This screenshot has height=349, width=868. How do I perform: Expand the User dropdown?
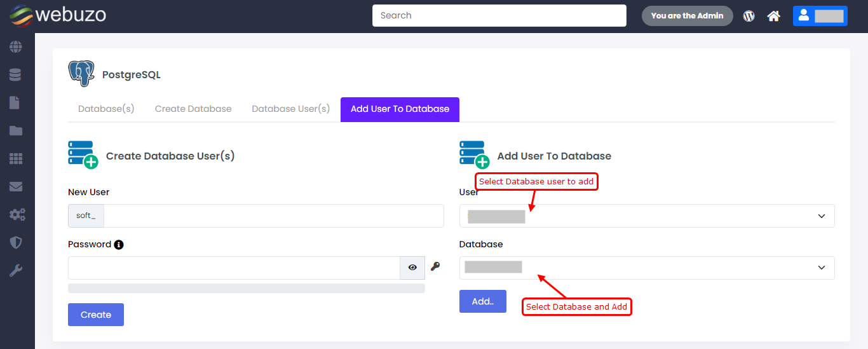[x=646, y=216]
